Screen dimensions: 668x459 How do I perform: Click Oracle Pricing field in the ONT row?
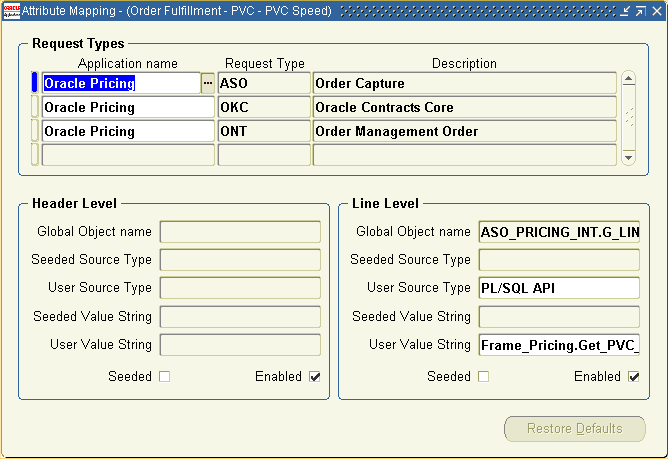click(x=128, y=131)
